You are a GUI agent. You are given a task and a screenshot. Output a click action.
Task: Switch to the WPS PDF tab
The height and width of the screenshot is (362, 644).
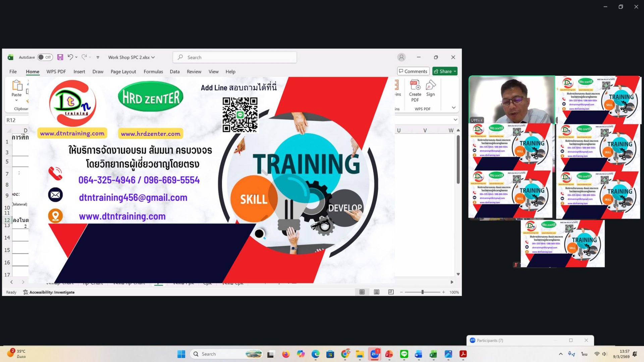click(x=56, y=71)
